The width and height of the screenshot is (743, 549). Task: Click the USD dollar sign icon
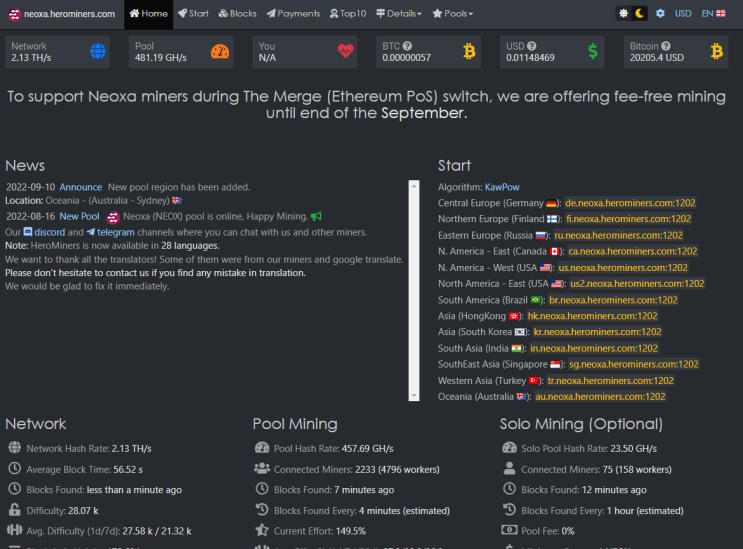(593, 51)
